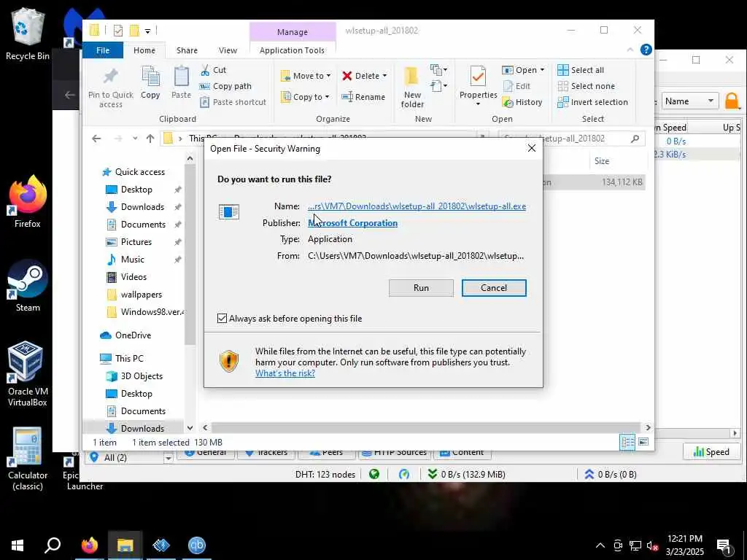The width and height of the screenshot is (747, 560).
Task: Open 3D Objects under This PC
Action: pos(142,376)
